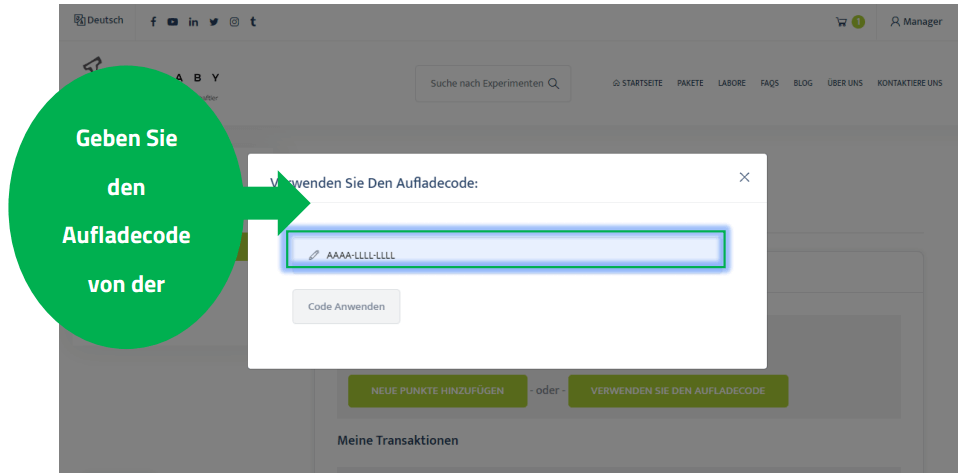Open the Facebook social link icon
The width and height of the screenshot is (960, 473).
(153, 22)
